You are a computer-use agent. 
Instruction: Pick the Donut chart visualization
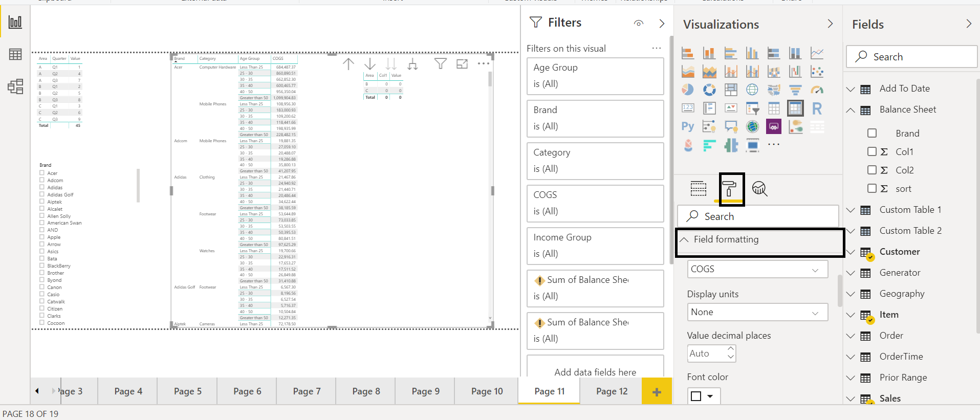coord(709,90)
